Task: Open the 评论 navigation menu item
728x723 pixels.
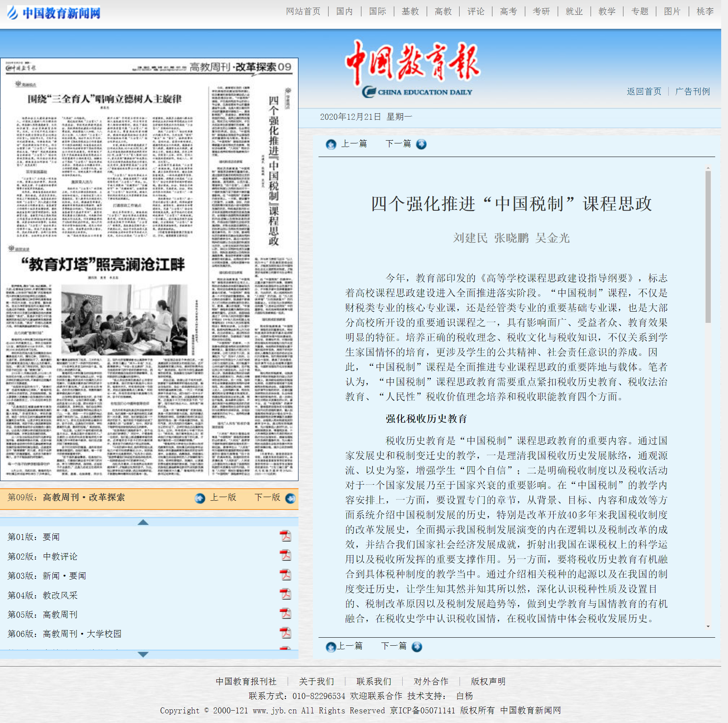Action: 476,12
